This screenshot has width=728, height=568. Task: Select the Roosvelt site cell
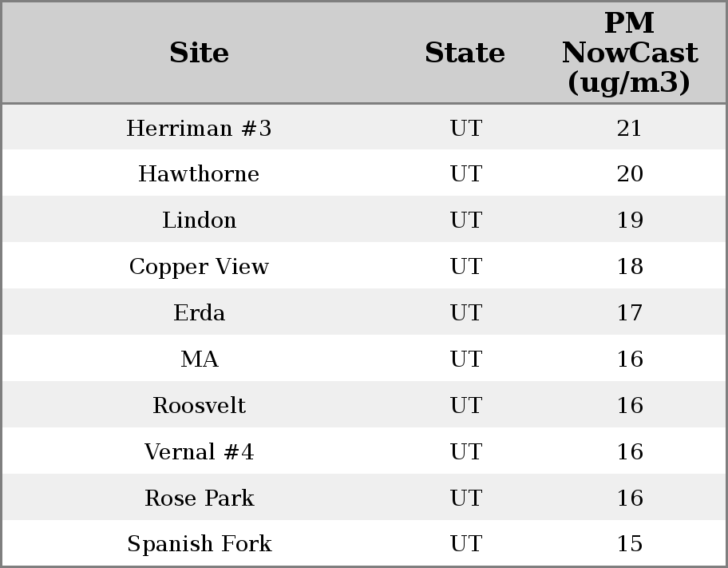point(199,406)
